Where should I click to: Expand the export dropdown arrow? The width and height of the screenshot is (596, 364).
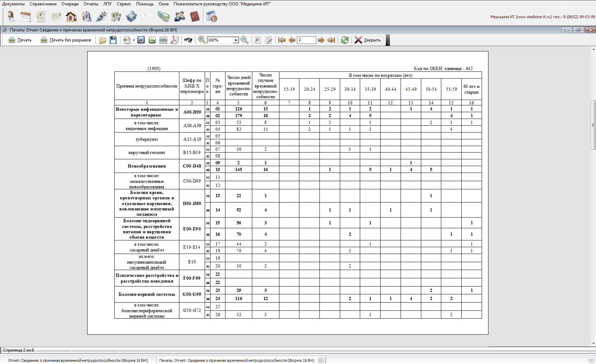click(134, 40)
